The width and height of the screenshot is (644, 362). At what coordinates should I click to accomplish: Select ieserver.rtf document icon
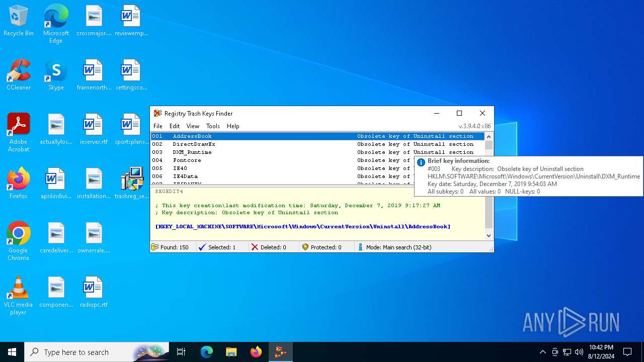[x=94, y=130]
